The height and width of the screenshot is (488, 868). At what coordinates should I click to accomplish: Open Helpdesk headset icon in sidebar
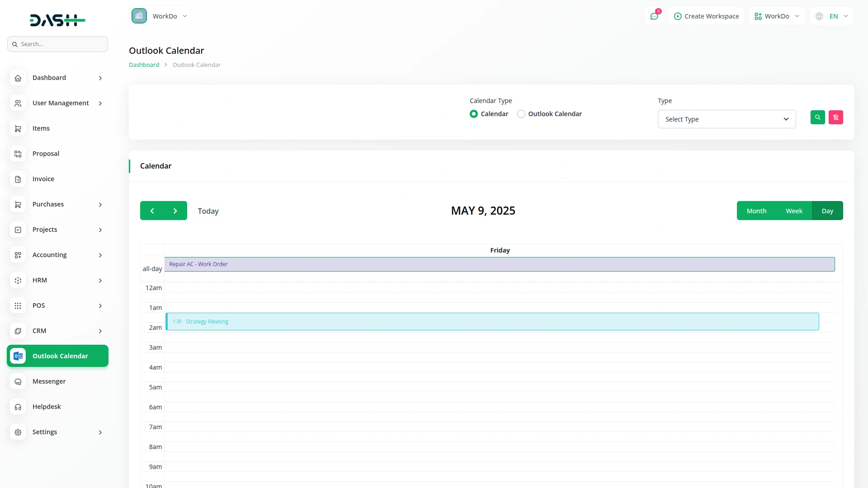[x=18, y=407]
